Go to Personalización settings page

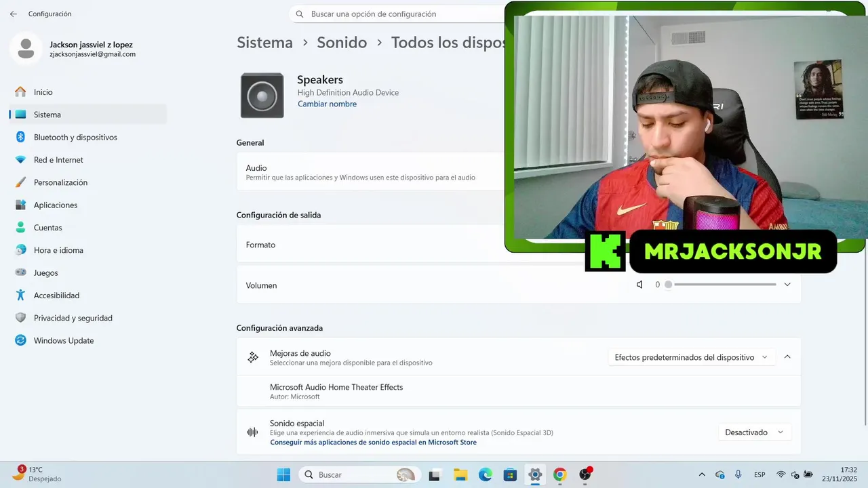click(x=88, y=182)
